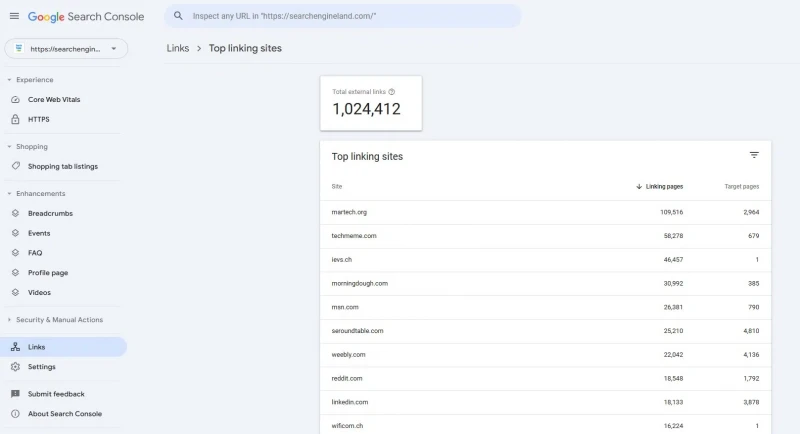
Task: Click the About Search Console info icon
Action: click(x=15, y=414)
